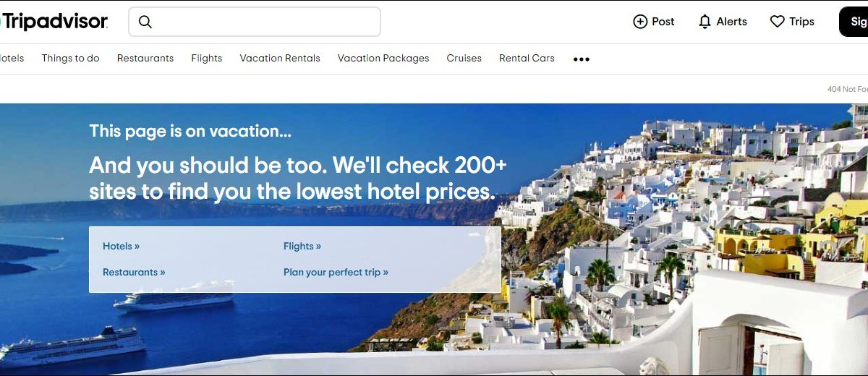Select Cruises in navigation bar

(x=464, y=59)
